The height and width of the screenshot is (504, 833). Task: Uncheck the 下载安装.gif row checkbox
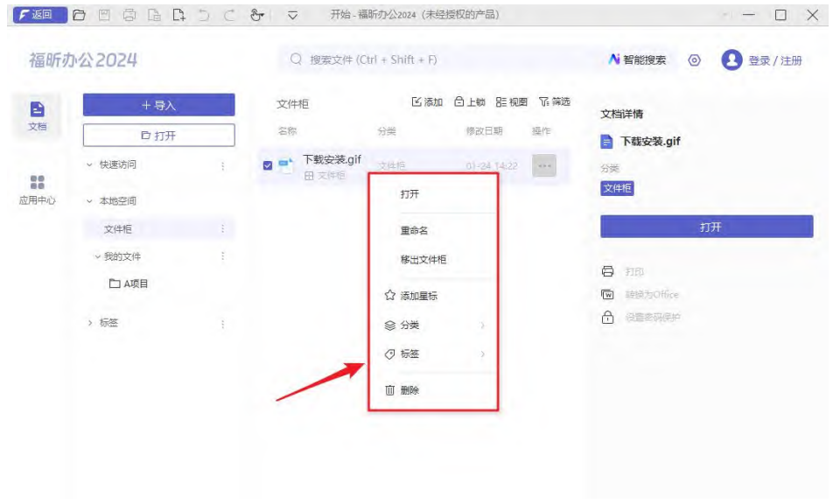(268, 165)
